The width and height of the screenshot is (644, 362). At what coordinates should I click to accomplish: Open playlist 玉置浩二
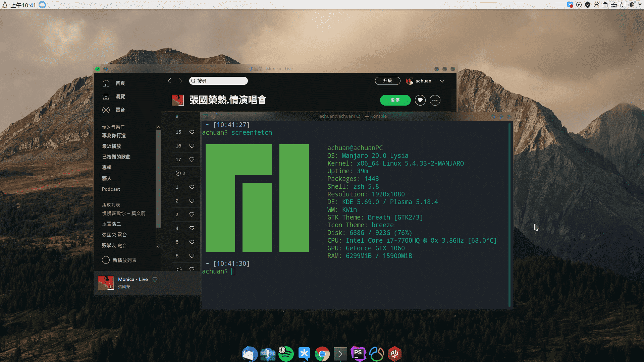click(x=111, y=224)
